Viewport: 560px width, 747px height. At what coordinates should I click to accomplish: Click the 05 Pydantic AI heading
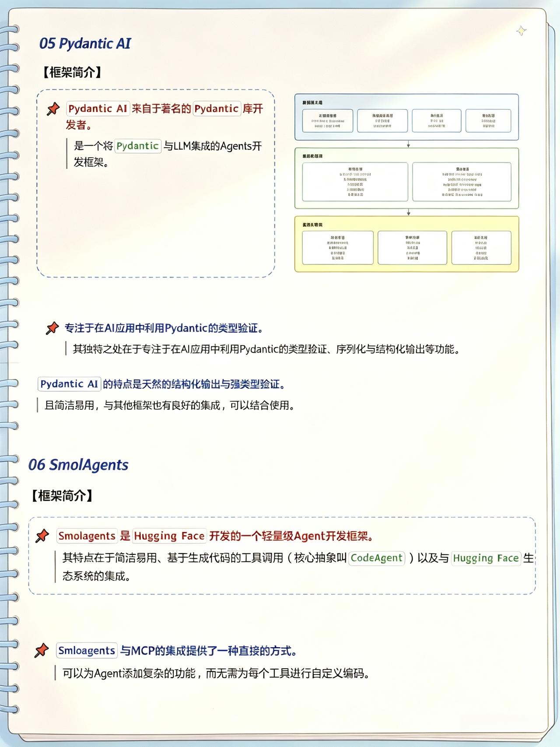click(85, 43)
